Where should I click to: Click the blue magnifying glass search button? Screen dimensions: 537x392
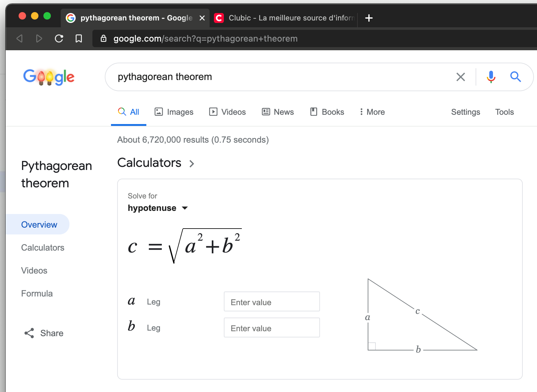pos(515,77)
